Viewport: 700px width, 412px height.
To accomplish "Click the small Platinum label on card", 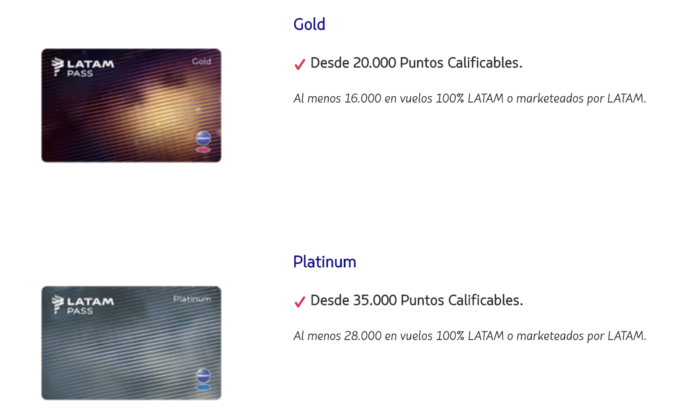I will [x=192, y=299].
